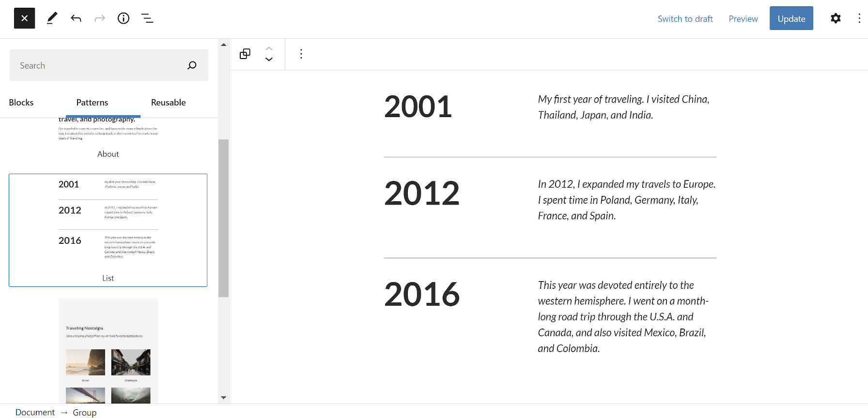Select the Group block with the select icon
The height and width of the screenshot is (418, 868).
[x=245, y=54]
